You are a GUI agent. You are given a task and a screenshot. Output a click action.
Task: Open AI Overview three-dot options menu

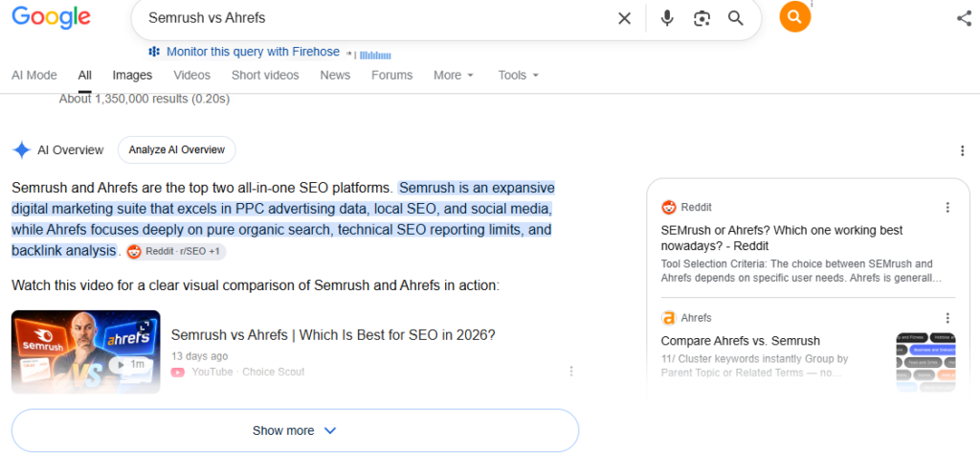963,150
